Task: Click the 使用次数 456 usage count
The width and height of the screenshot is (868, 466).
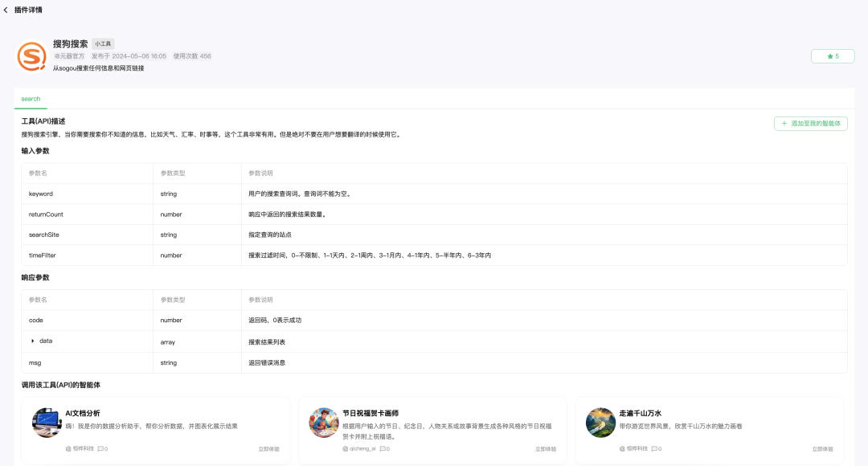Action: click(192, 56)
